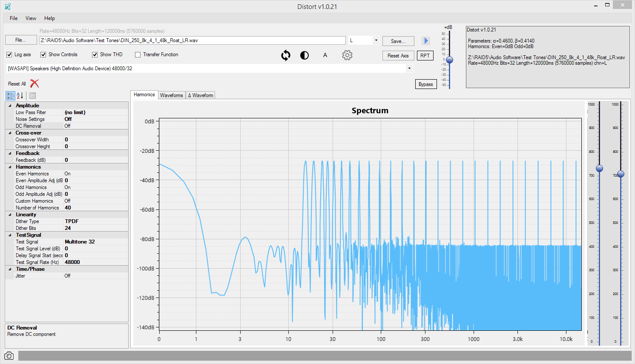The image size is (635, 364).
Task: Click the 'A' auto icon in the toolbar
Action: [325, 55]
